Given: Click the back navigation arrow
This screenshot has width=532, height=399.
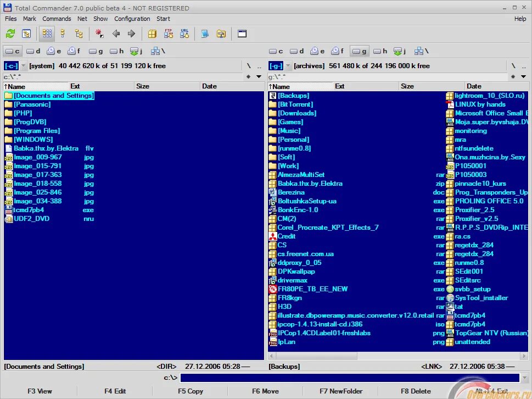Looking at the screenshot, I should [116, 33].
